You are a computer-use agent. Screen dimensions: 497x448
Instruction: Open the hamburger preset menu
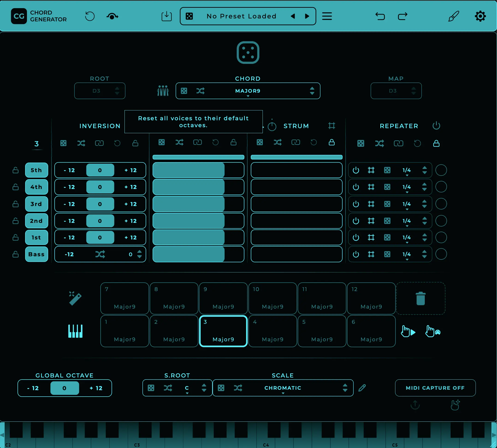point(327,16)
